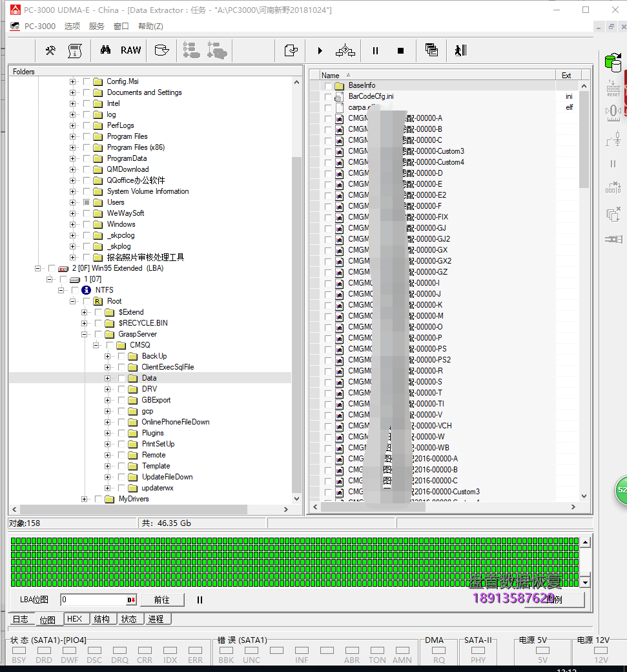Expand the $RECYCLE.BIN folder
Image resolution: width=627 pixels, height=672 pixels.
(x=85, y=323)
